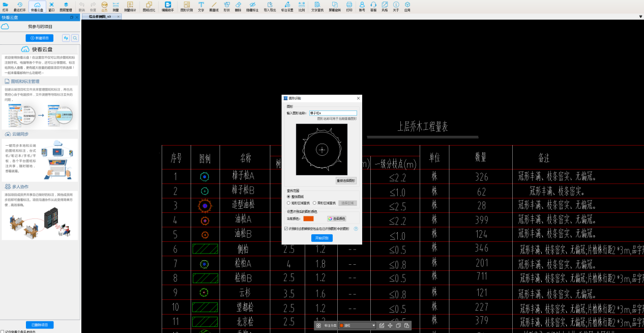Open a drawing with the 打开 toolbar icon
Viewport: 644px width, 333px height.
click(x=5, y=6)
